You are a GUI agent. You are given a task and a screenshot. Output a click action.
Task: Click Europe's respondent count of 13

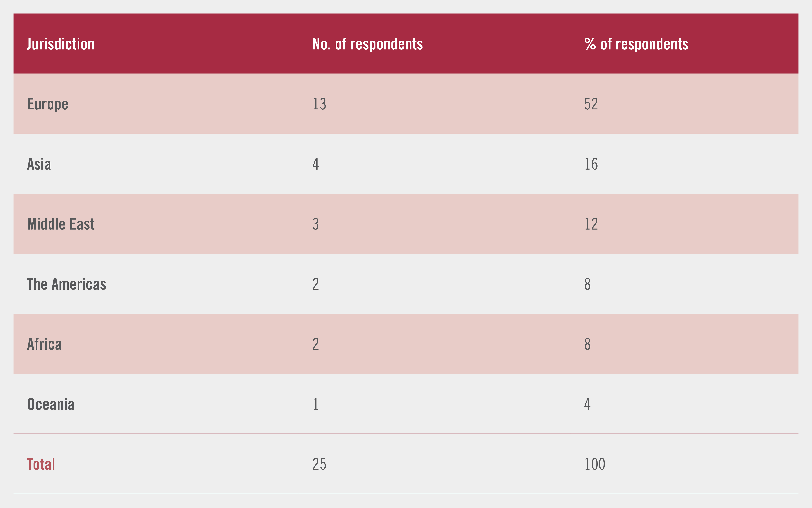tap(319, 104)
